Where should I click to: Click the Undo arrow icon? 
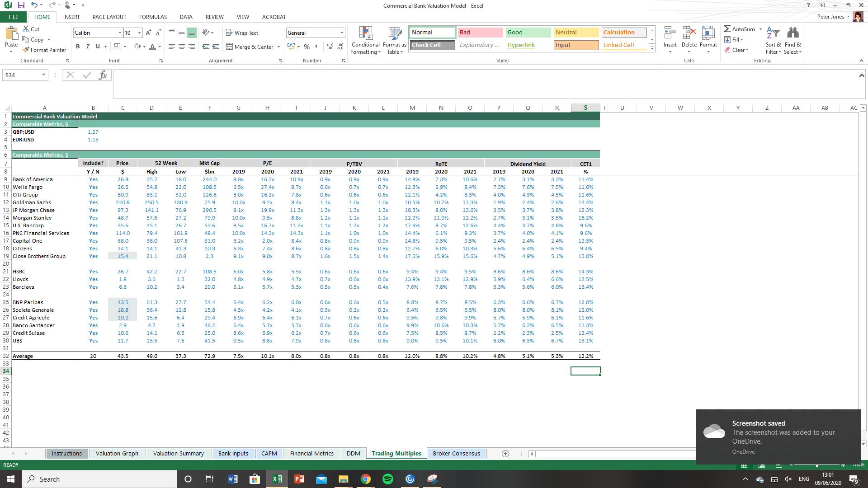34,5
